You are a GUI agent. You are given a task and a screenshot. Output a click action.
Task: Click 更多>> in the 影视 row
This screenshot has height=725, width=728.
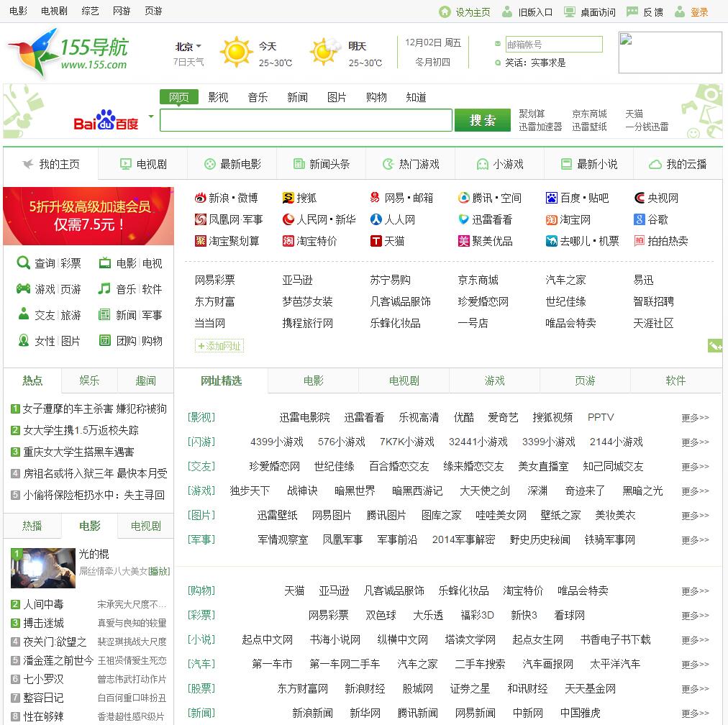pyautogui.click(x=695, y=417)
